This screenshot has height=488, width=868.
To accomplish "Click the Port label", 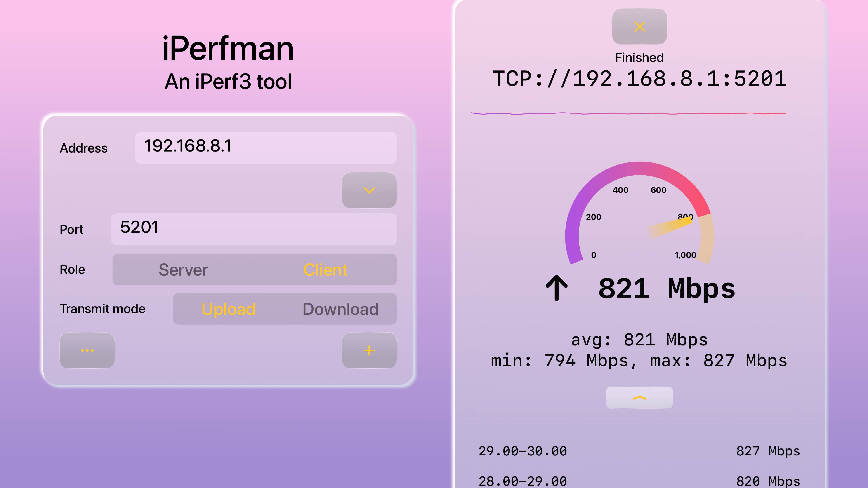I will [71, 229].
